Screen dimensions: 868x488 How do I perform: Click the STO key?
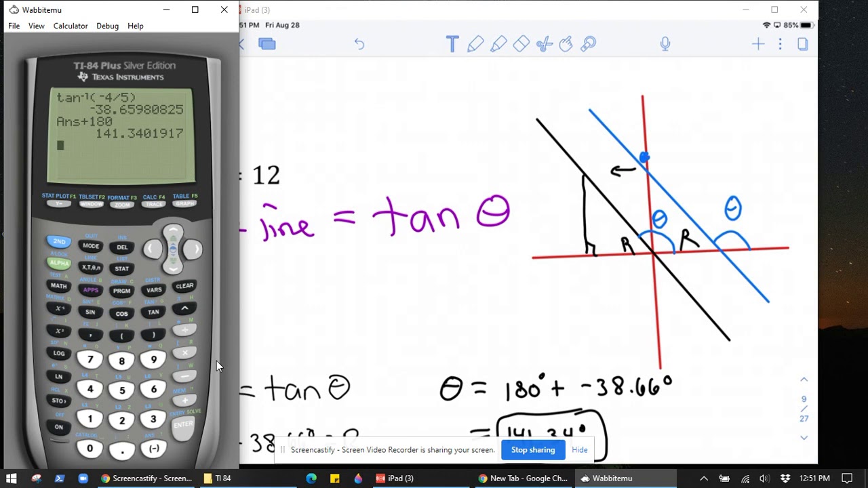(59, 401)
